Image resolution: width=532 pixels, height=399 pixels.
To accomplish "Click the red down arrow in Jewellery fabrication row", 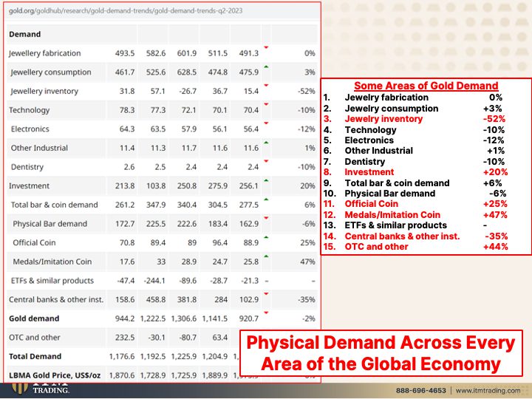I will click(x=266, y=47).
